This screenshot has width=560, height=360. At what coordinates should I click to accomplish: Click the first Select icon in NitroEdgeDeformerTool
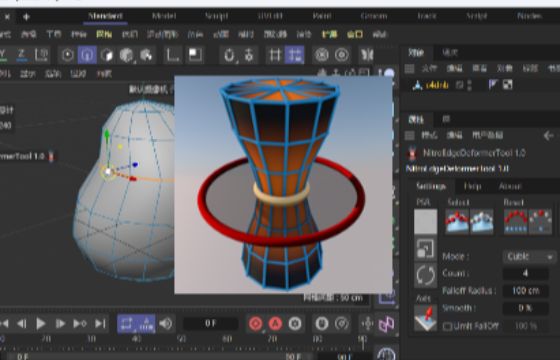point(458,222)
